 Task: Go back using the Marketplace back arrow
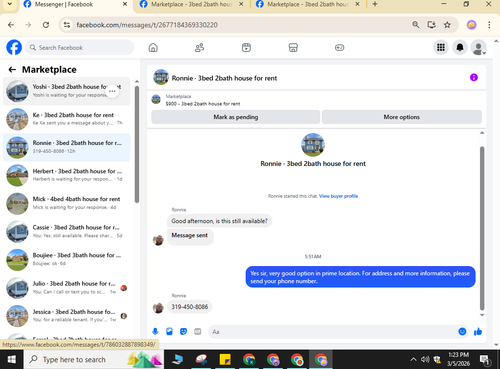pyautogui.click(x=12, y=69)
